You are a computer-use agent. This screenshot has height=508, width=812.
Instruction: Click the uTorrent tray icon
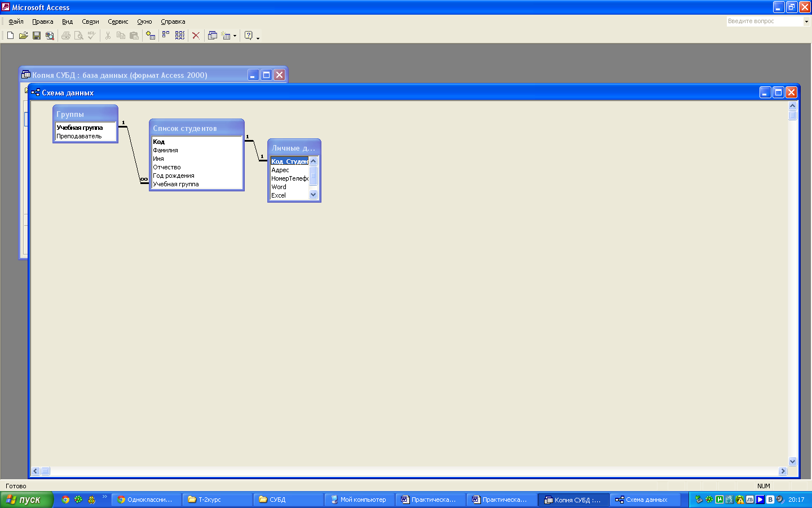click(x=720, y=500)
